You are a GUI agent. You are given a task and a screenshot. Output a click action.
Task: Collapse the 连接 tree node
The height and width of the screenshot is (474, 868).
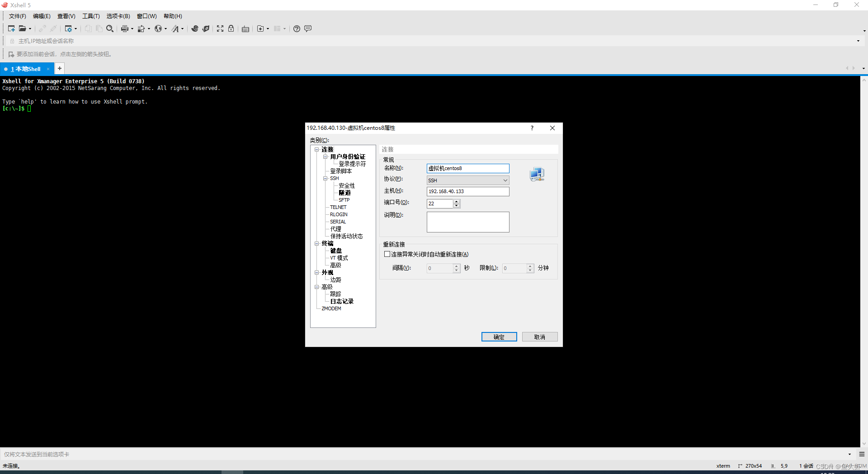(x=317, y=149)
